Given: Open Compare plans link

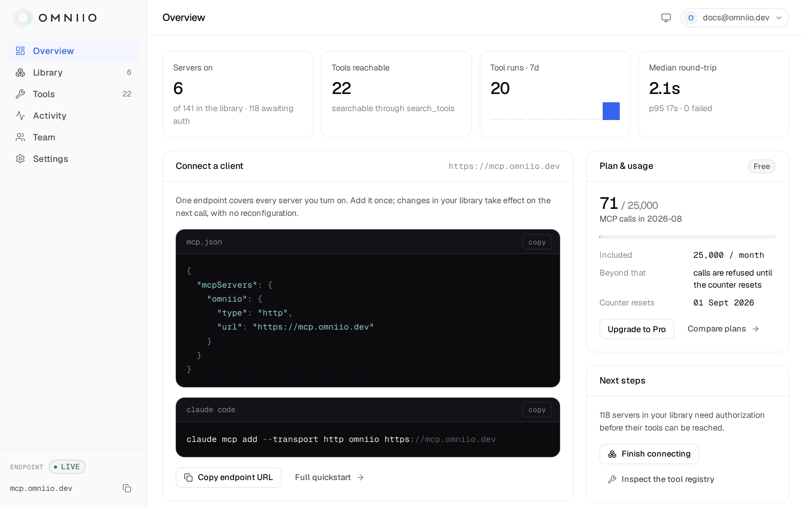Looking at the screenshot, I should coord(723,329).
